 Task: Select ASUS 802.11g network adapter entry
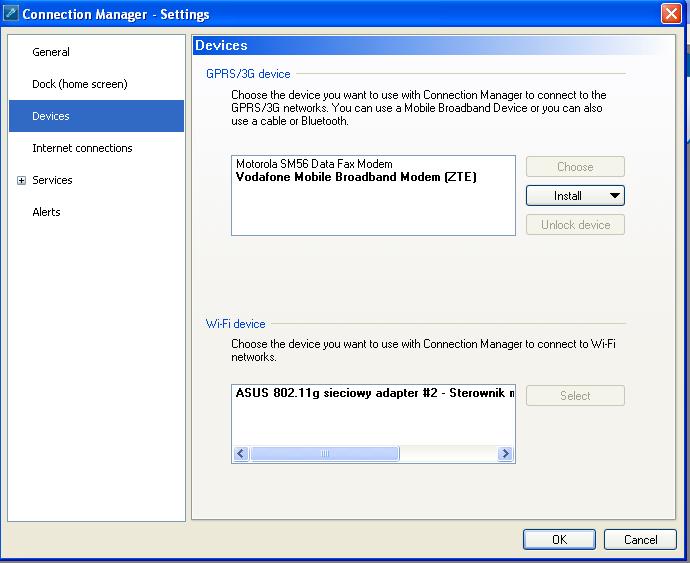point(374,393)
